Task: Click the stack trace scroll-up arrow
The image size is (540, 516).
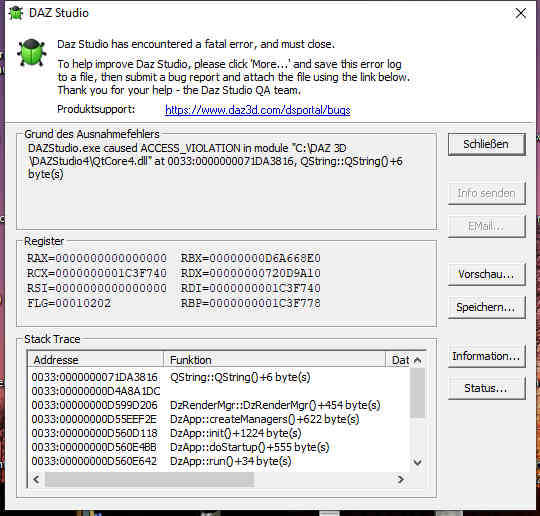Action: [418, 361]
